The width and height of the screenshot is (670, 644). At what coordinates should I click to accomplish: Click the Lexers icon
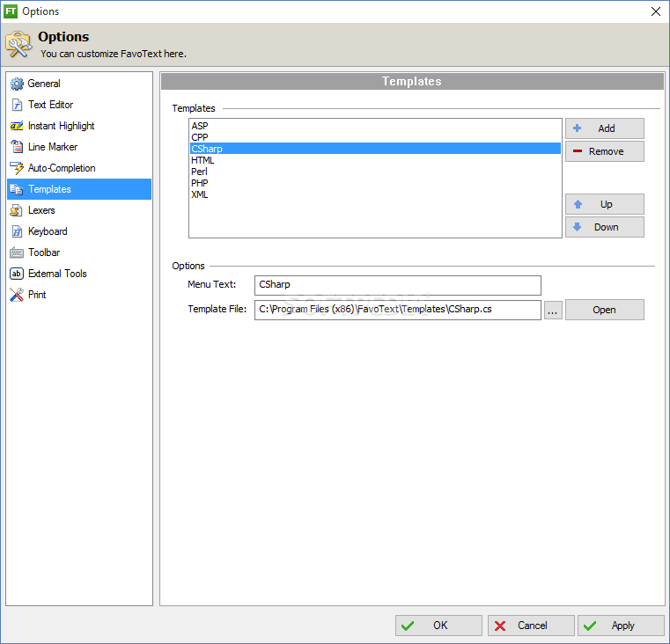coord(17,210)
